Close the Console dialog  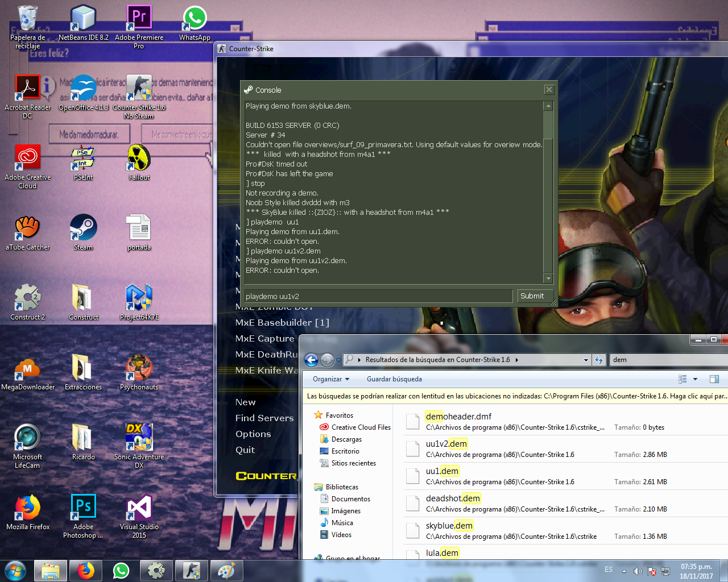click(x=549, y=90)
